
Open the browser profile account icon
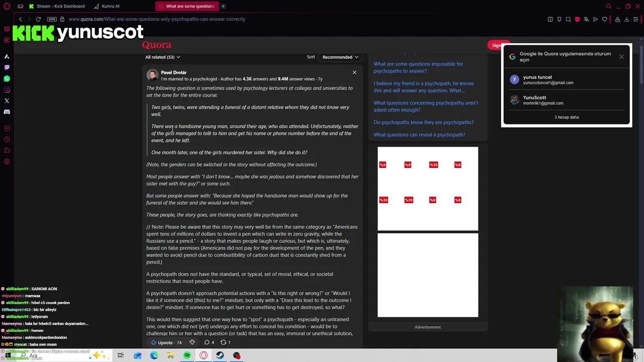pos(617,19)
